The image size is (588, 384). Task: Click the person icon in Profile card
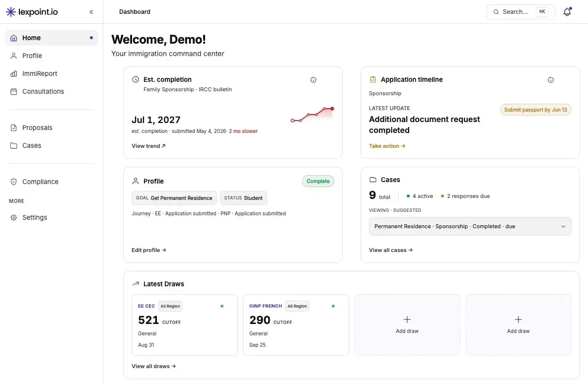pos(136,181)
